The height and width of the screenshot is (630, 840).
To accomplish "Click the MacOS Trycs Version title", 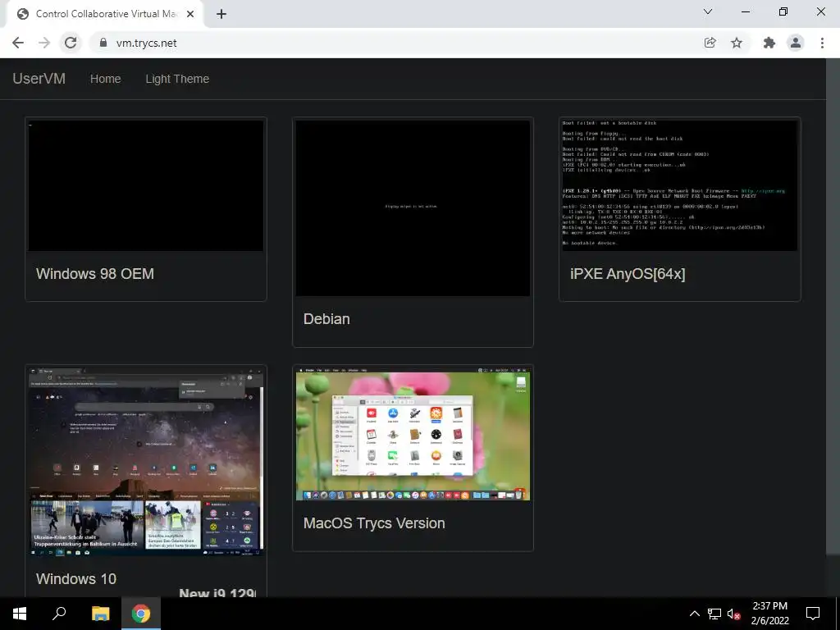I will [374, 523].
